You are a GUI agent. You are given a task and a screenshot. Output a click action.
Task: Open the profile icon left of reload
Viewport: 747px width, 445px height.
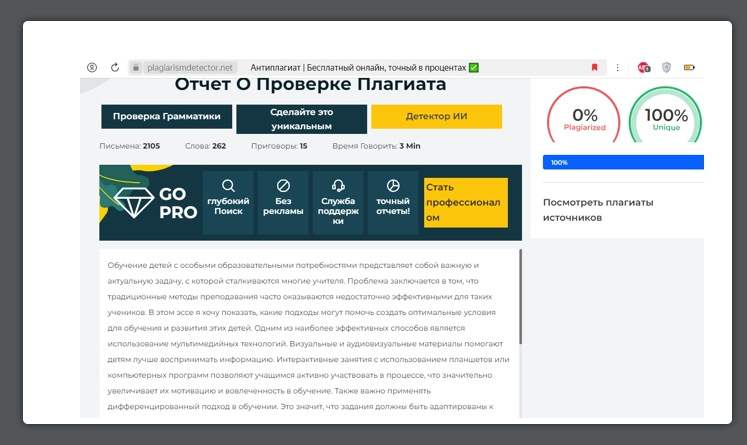92,68
